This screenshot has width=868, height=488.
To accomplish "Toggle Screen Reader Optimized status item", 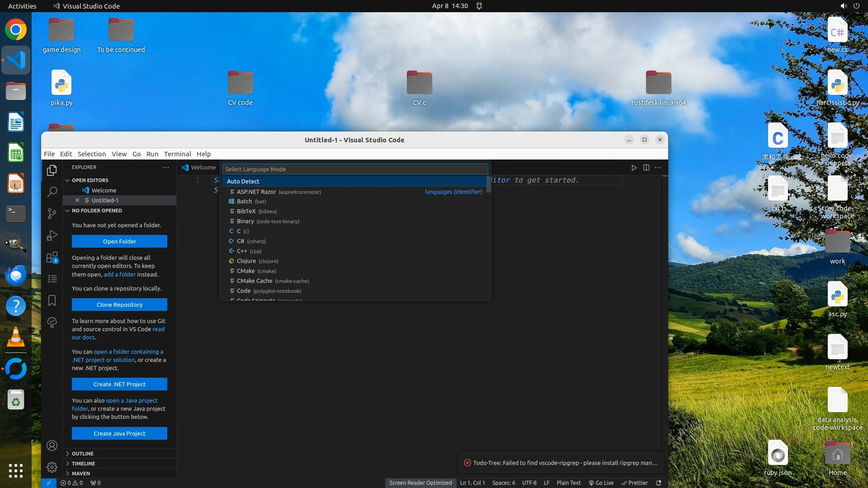I will [420, 483].
